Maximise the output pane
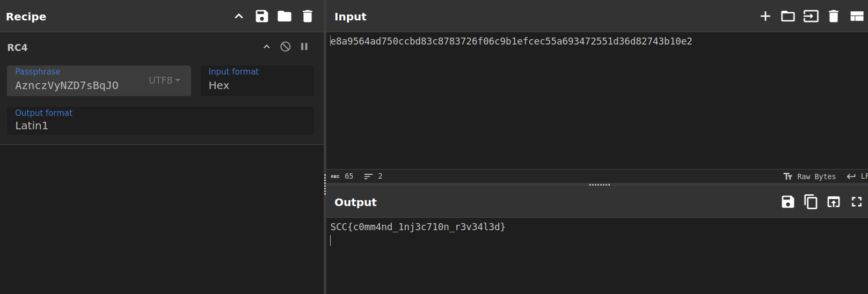Screen dimensions: 868x294 (857, 202)
